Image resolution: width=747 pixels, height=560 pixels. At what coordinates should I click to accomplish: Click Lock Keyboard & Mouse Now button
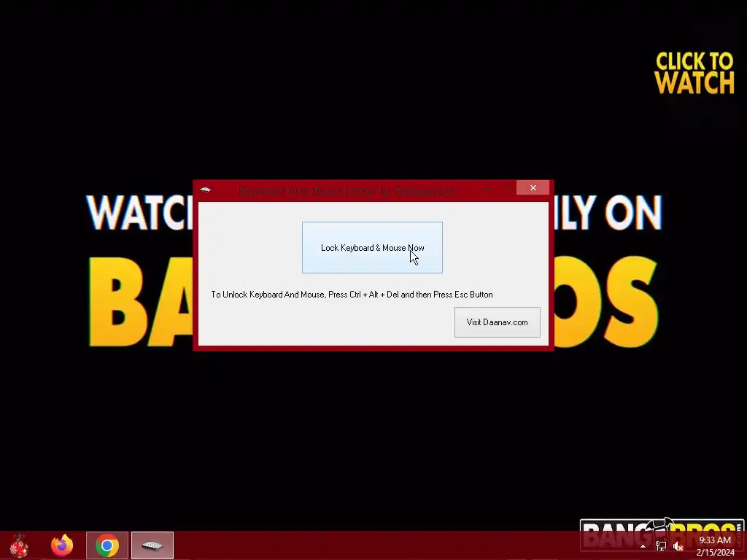[x=372, y=248]
